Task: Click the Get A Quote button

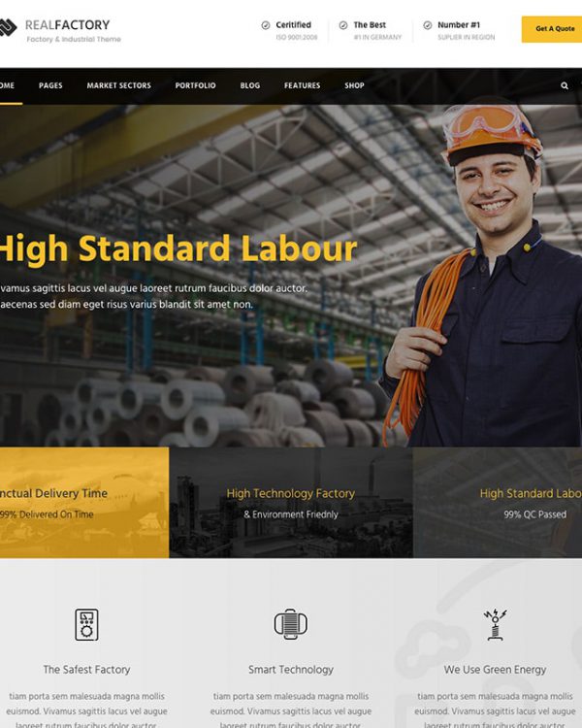Action: coord(552,29)
